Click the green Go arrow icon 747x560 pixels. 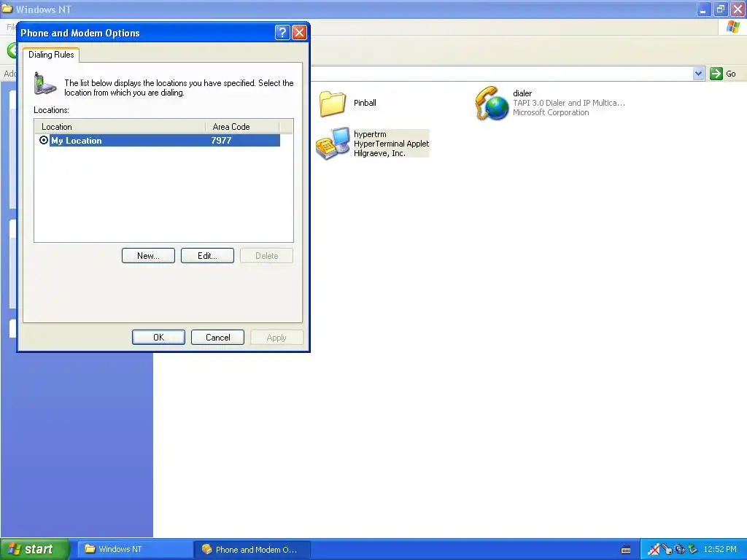pyautogui.click(x=716, y=74)
